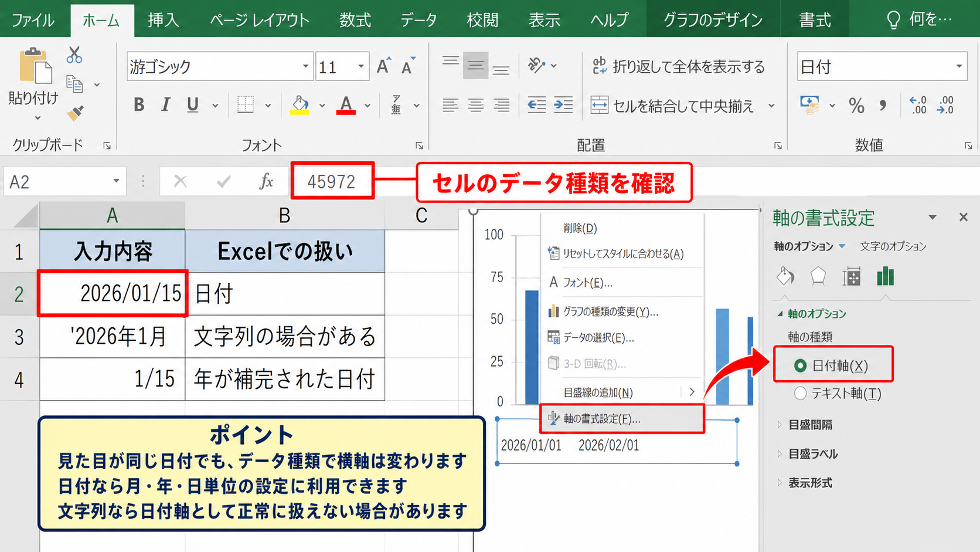Click the formula bar value 45972
The height and width of the screenshot is (552, 980).
click(332, 181)
